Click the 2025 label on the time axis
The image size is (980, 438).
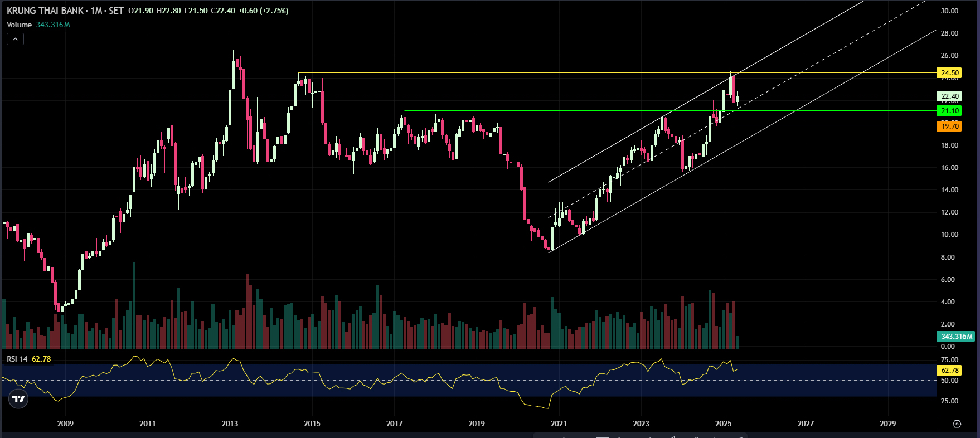point(724,424)
